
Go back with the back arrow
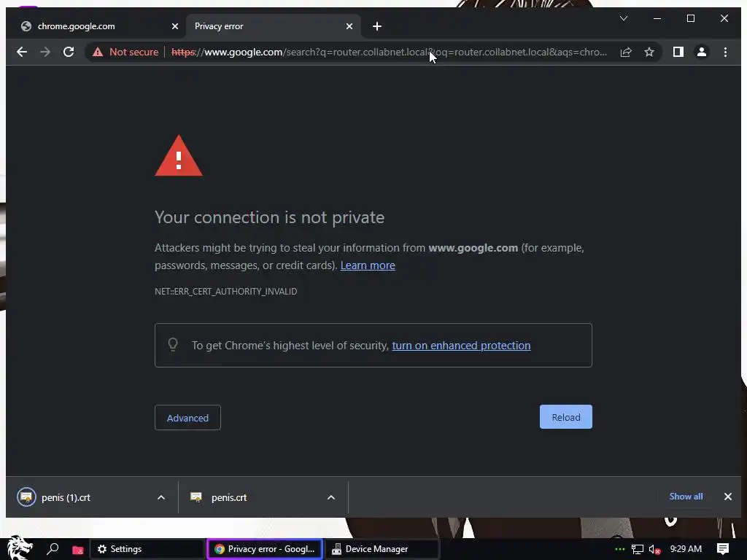point(22,52)
